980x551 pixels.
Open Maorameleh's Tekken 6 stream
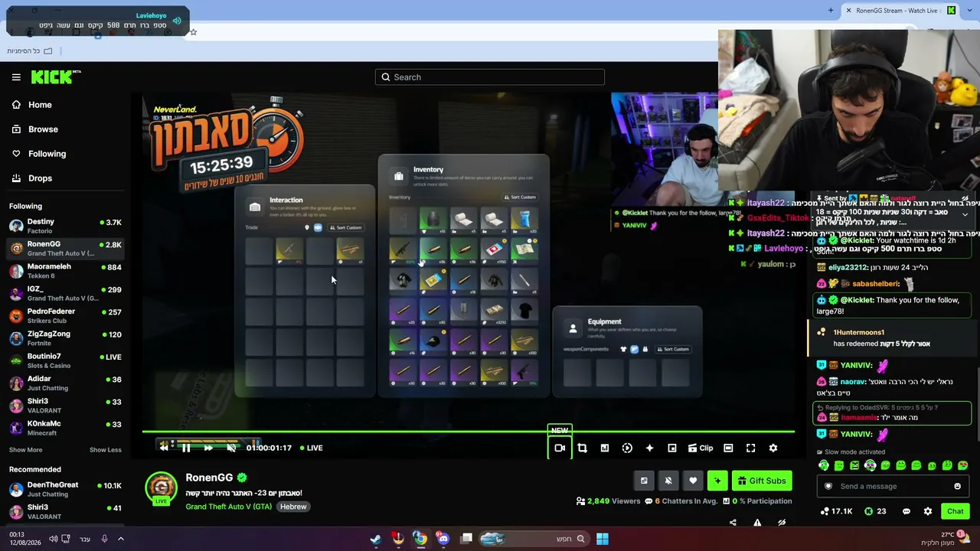(x=65, y=271)
